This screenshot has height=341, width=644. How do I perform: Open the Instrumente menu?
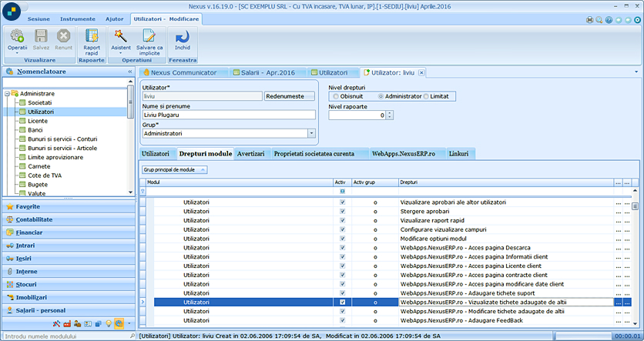[x=78, y=19]
